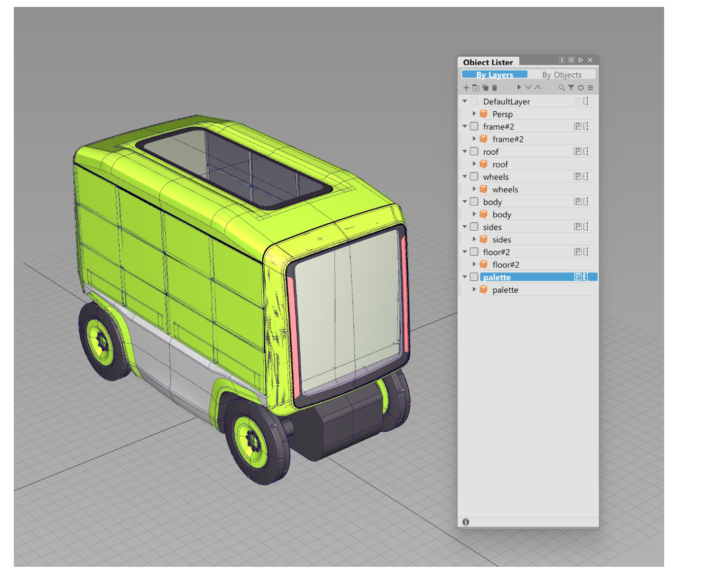Select the DefaultLayer layer name
The image size is (710, 588).
(506, 102)
